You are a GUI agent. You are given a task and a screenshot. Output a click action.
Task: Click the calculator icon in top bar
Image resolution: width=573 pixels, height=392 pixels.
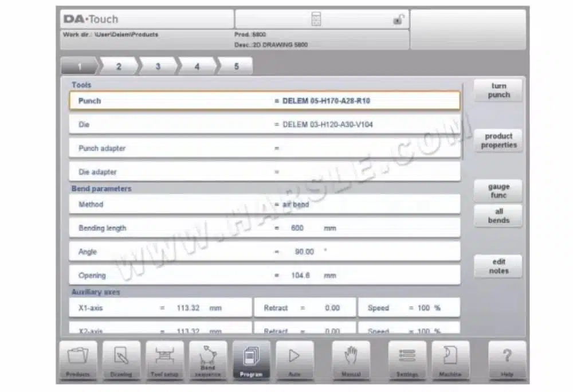(316, 19)
